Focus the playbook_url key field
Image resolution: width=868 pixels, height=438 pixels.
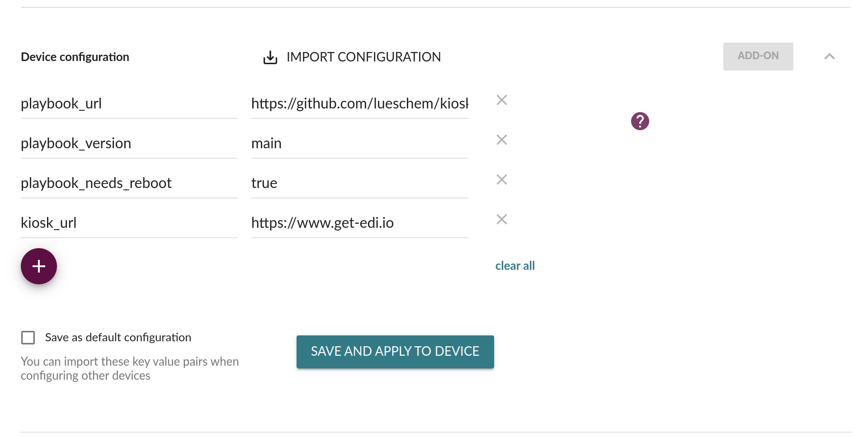pos(129,104)
